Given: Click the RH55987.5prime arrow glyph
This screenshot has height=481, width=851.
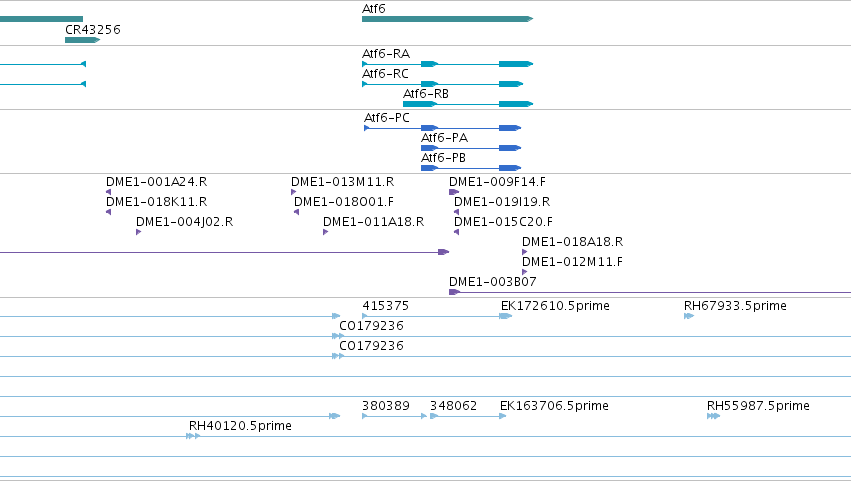Looking at the screenshot, I should 713,416.
